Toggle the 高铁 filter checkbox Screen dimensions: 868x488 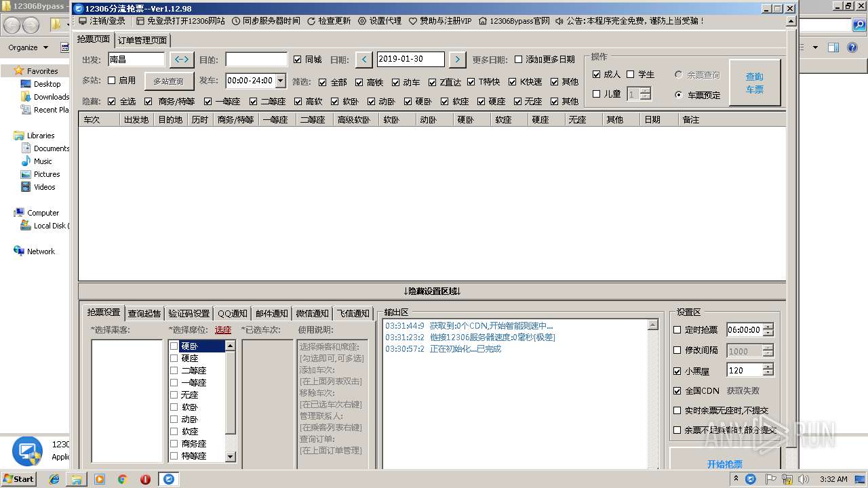pyautogui.click(x=359, y=82)
